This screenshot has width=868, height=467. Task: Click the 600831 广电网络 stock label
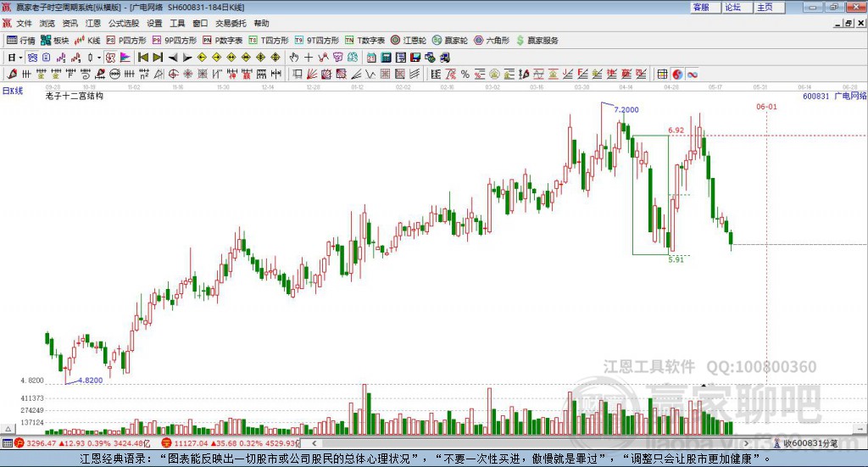(834, 96)
